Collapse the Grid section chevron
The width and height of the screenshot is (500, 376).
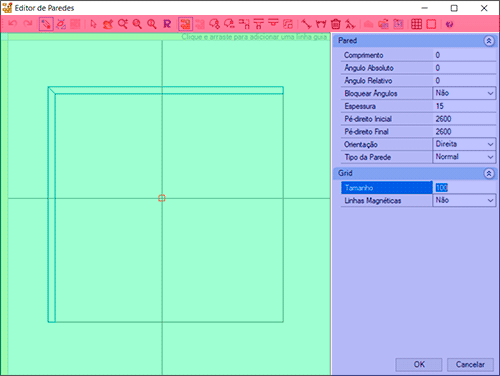click(489, 174)
